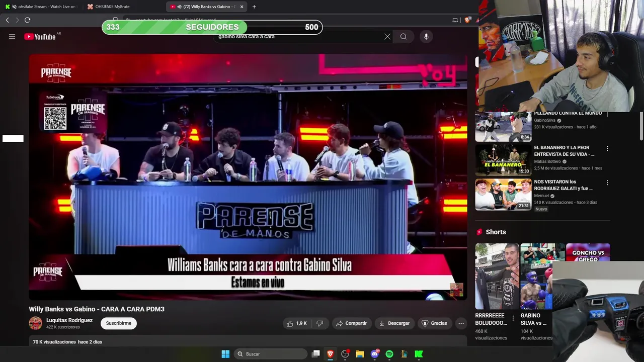Select the Willy Banks vs Gabino tab
This screenshot has height=362, width=644.
tap(206, 7)
